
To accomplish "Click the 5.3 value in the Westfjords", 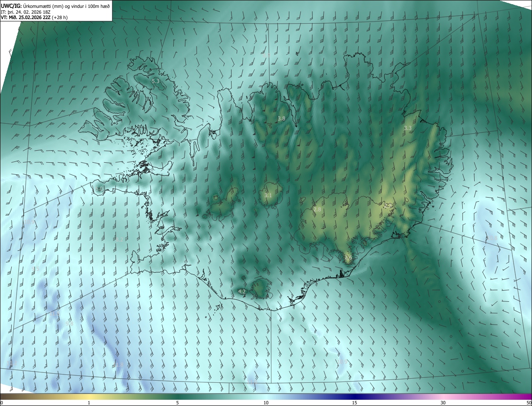I will [155, 81].
